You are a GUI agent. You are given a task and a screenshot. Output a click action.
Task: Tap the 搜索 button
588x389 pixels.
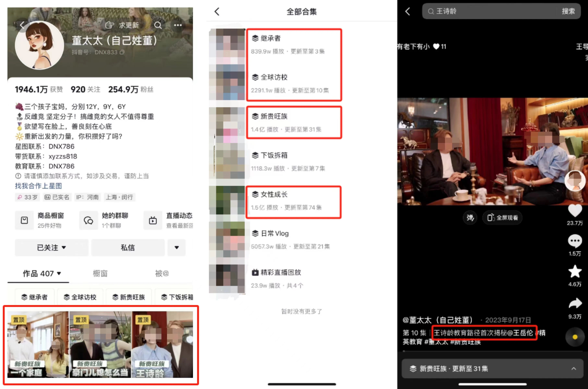point(568,11)
